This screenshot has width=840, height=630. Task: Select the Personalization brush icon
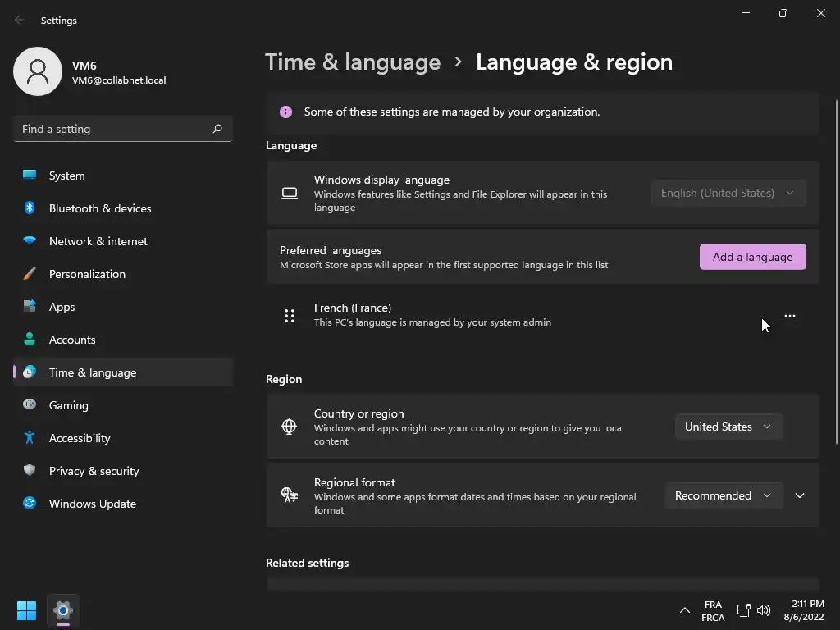[30, 274]
